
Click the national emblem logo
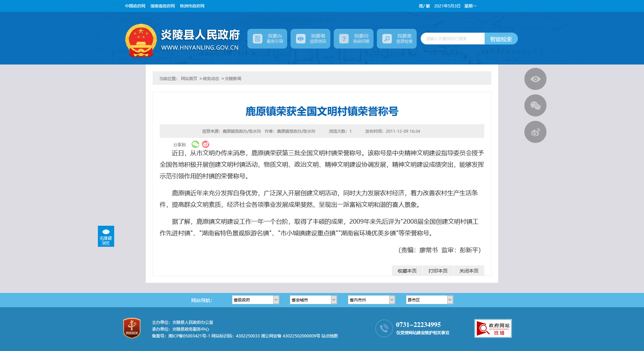141,40
